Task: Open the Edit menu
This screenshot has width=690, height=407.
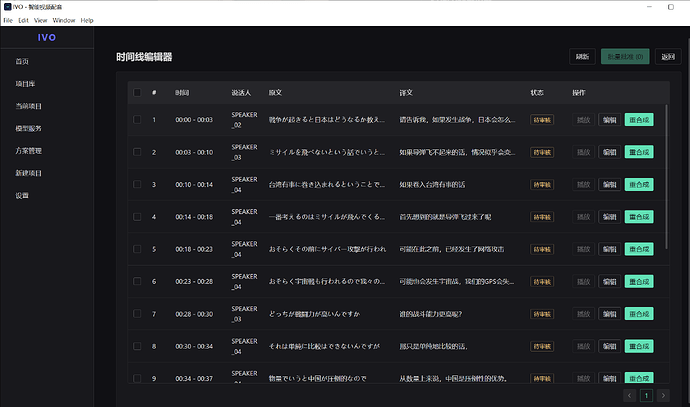Action: point(23,20)
